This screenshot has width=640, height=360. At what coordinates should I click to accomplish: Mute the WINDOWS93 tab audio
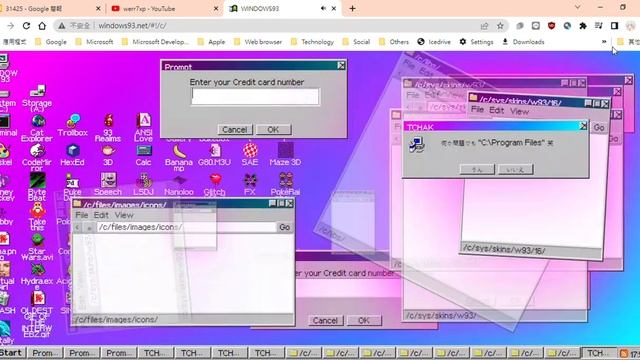[x=323, y=8]
